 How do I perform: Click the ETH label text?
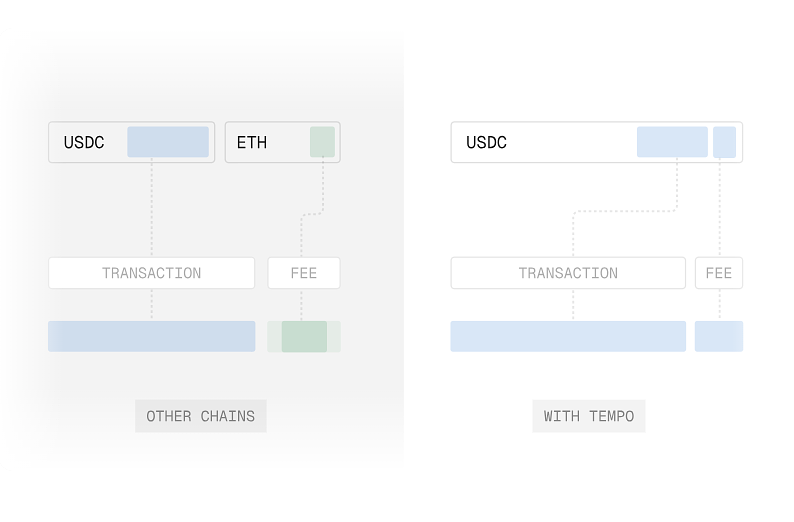pos(252,143)
